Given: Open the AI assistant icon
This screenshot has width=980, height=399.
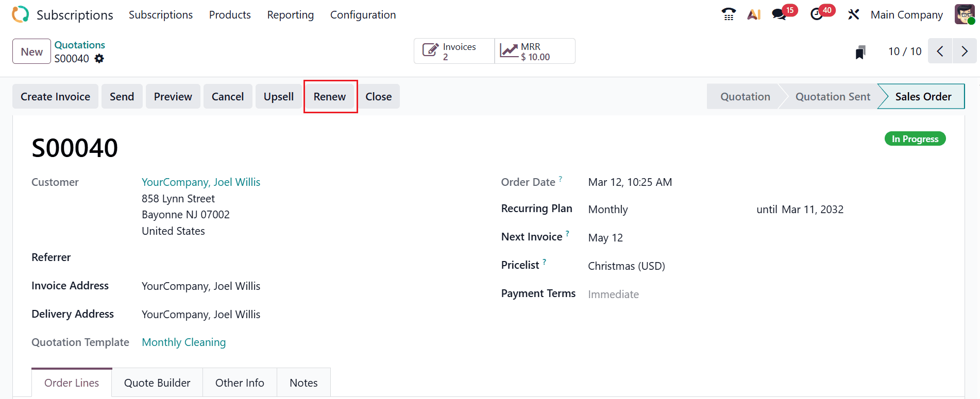Looking at the screenshot, I should pyautogui.click(x=754, y=14).
